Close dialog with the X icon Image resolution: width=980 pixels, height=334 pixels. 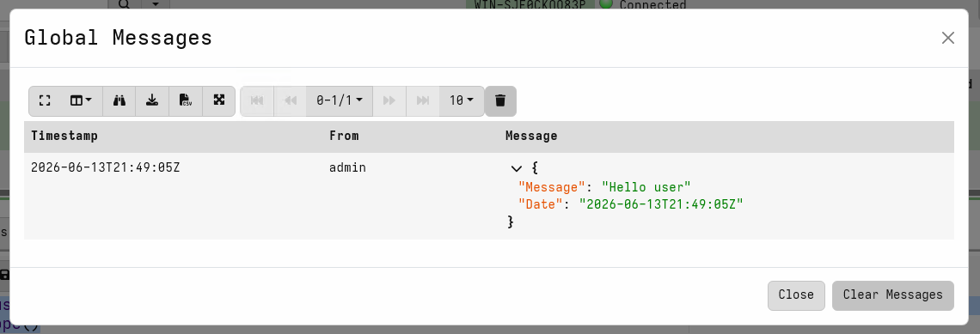[947, 38]
